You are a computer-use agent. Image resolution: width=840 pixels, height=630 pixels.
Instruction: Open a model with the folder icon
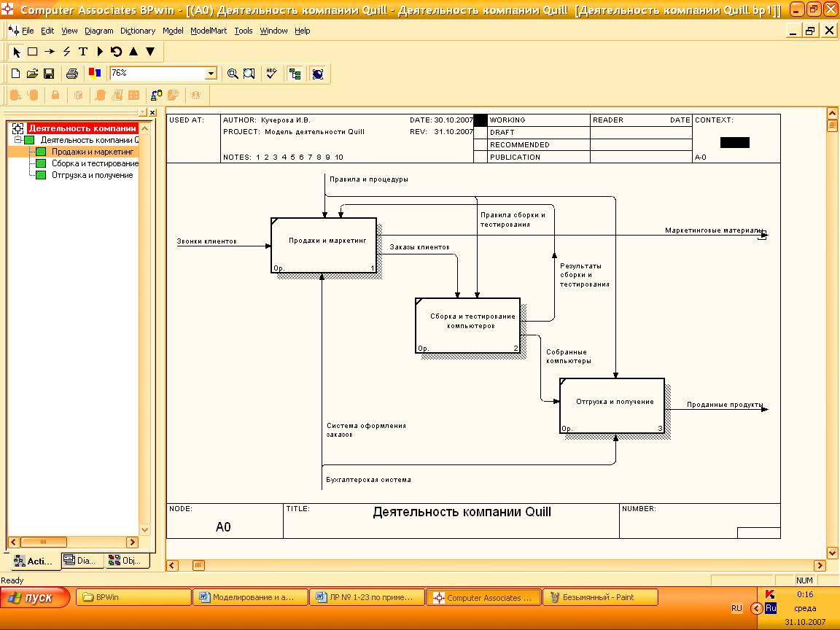point(32,74)
